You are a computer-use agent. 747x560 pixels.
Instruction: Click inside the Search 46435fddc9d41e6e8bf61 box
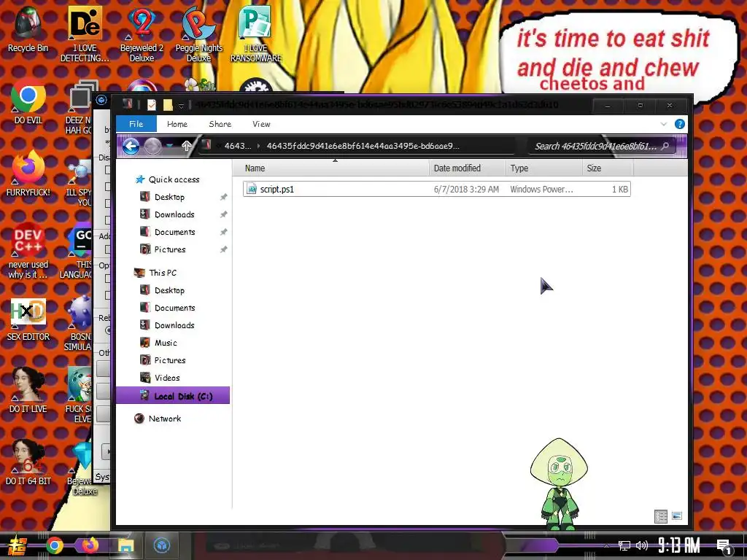[595, 146]
